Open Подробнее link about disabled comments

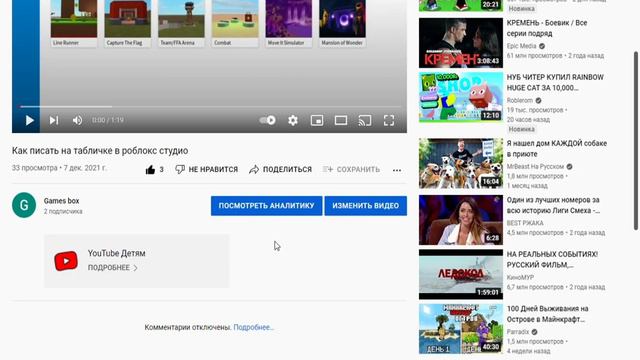pyautogui.click(x=253, y=327)
